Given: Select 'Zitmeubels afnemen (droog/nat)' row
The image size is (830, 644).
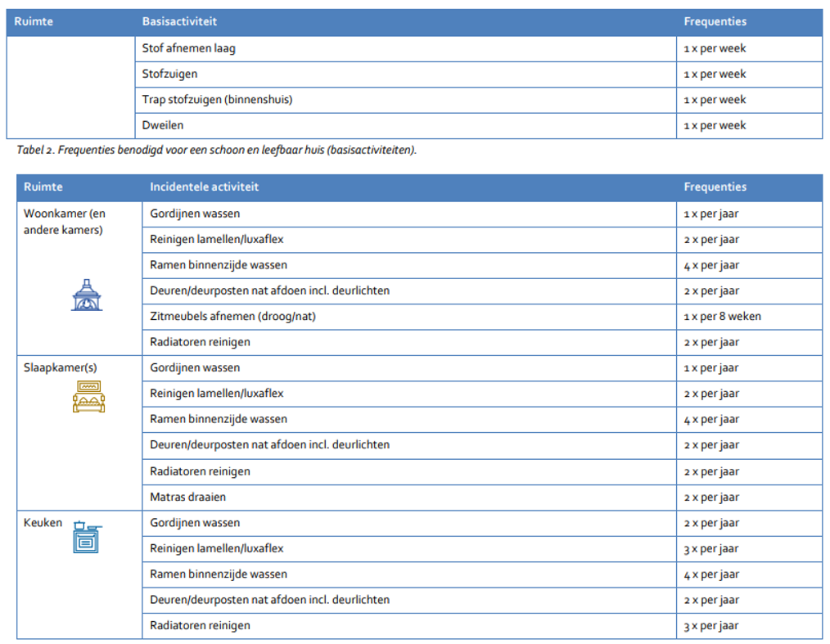Looking at the screenshot, I should [232, 316].
